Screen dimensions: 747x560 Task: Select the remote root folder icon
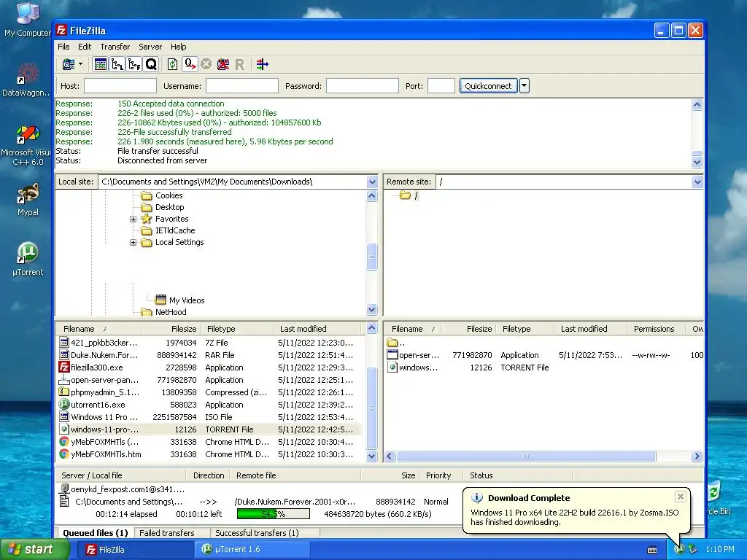(x=406, y=195)
